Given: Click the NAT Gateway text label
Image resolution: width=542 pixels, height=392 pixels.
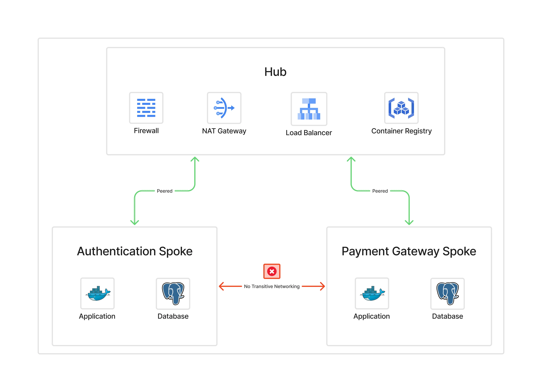Looking at the screenshot, I should click(x=224, y=131).
